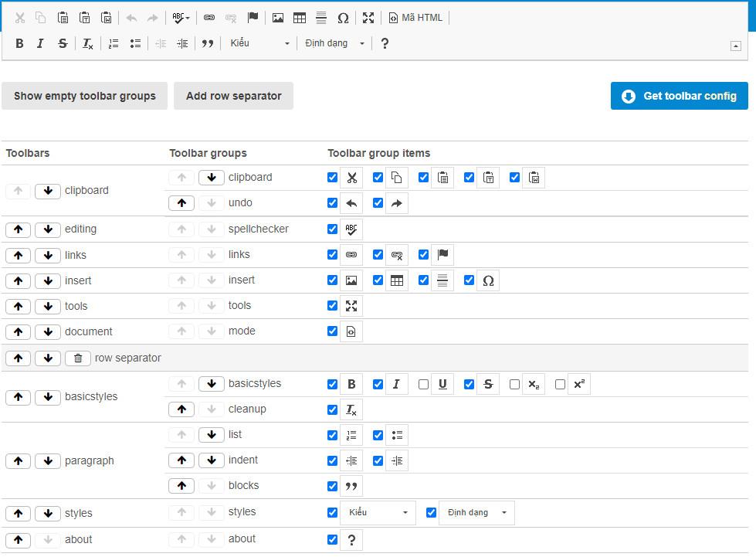Viewport: 756px width, 557px height.
Task: Collapse the editor toolbar with the corner arrow
Action: (735, 46)
